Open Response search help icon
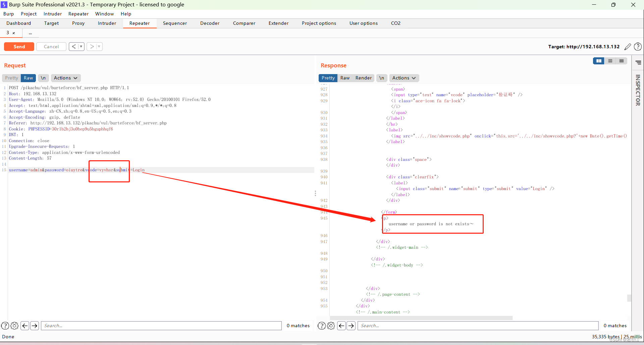This screenshot has width=644, height=345. pos(321,326)
